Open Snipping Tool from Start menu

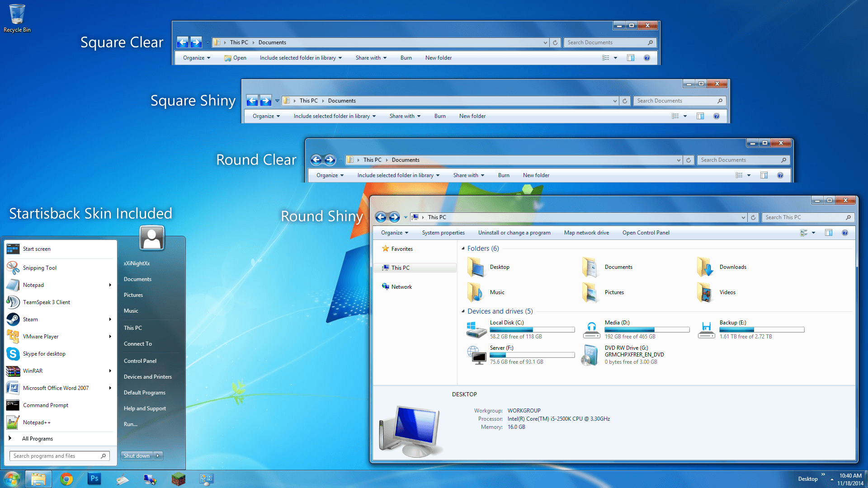click(x=40, y=268)
